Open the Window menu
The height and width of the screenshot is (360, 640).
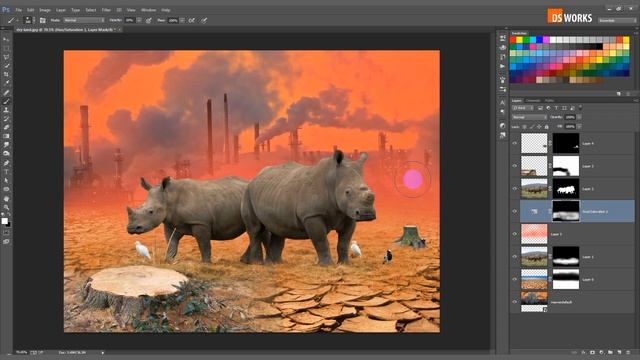click(148, 10)
